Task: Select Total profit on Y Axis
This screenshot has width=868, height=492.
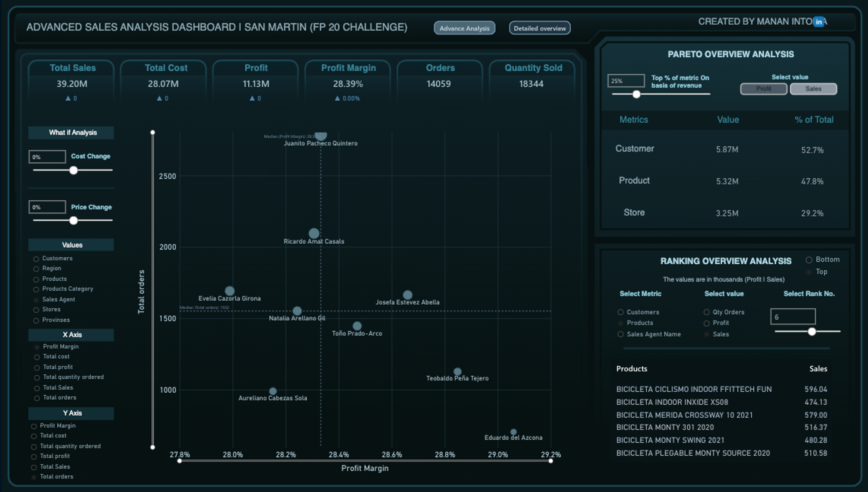Action: click(x=34, y=456)
